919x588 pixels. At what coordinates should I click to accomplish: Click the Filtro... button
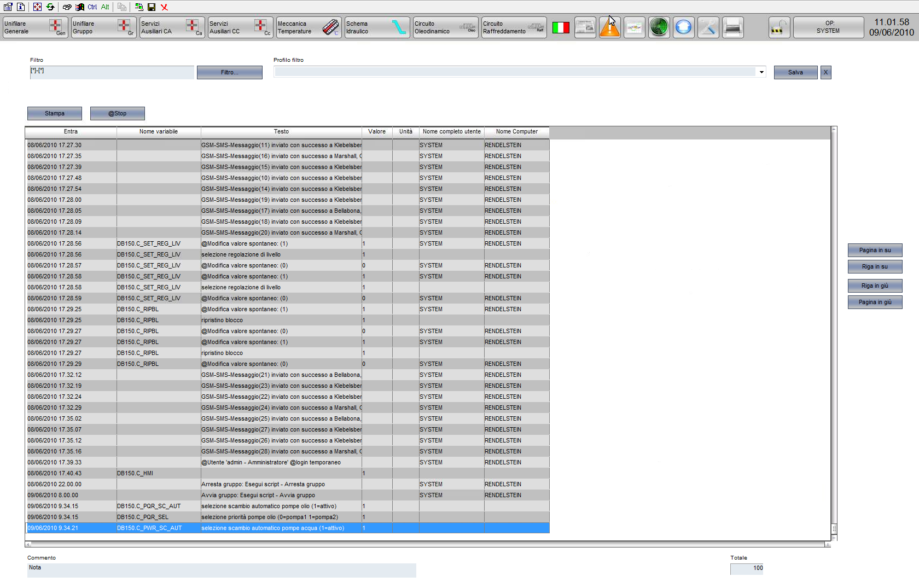(230, 72)
